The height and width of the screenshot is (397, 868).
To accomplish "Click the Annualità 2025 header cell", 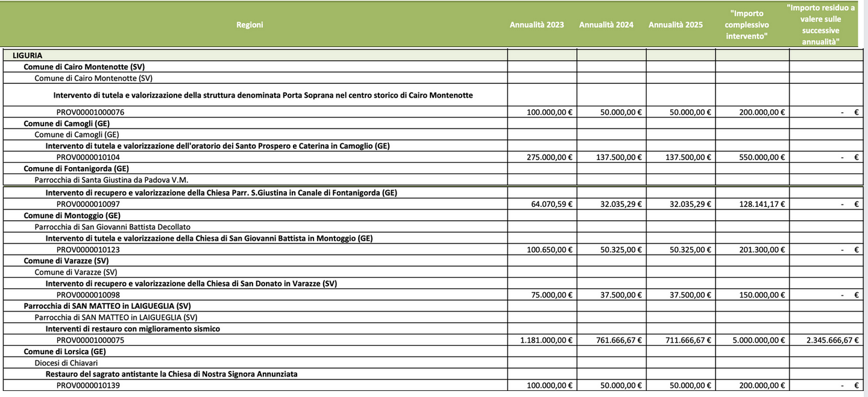I will click(676, 25).
